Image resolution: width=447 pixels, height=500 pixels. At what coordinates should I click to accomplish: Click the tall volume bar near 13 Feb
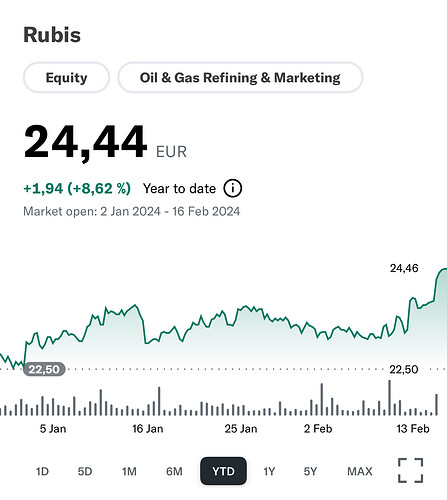click(x=389, y=397)
